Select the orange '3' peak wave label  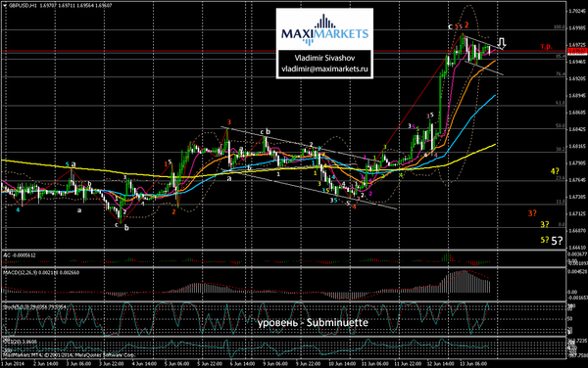tap(228, 122)
